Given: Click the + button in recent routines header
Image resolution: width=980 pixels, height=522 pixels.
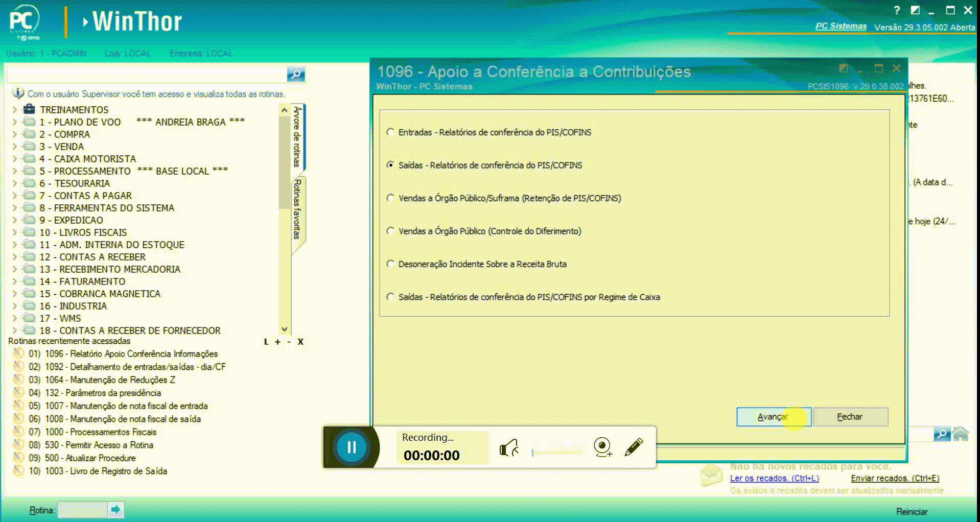Looking at the screenshot, I should 277,342.
